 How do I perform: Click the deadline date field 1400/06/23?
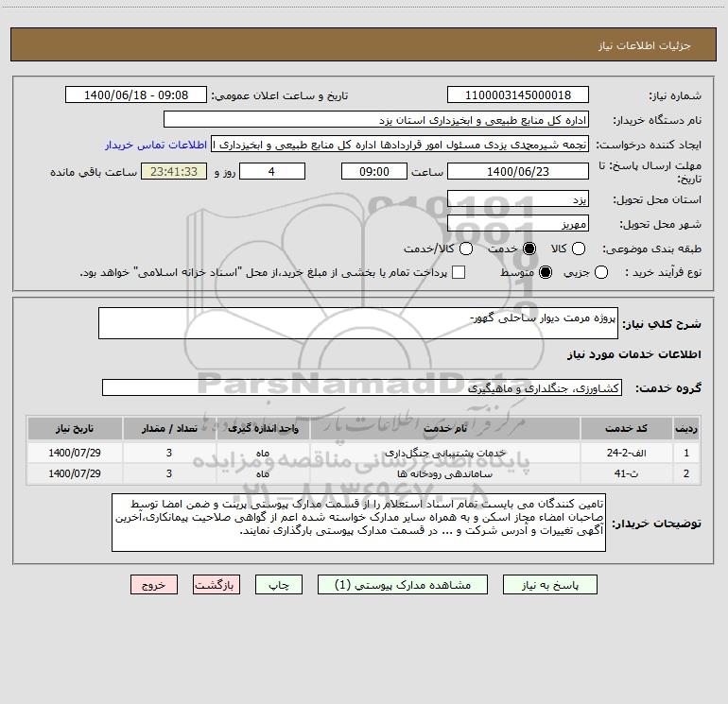click(x=518, y=171)
